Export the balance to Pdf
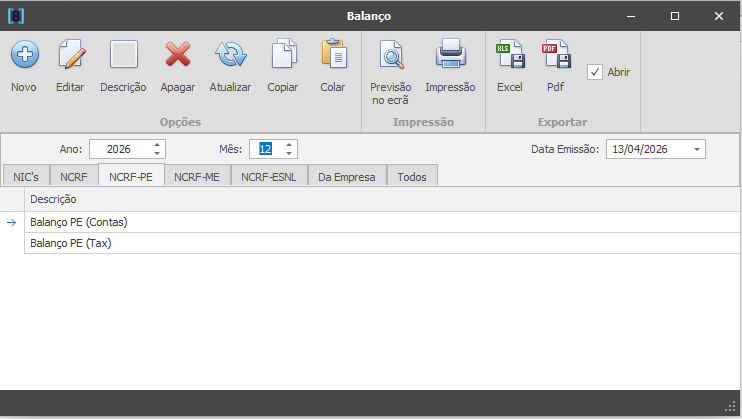The width and height of the screenshot is (742, 419). [x=555, y=55]
